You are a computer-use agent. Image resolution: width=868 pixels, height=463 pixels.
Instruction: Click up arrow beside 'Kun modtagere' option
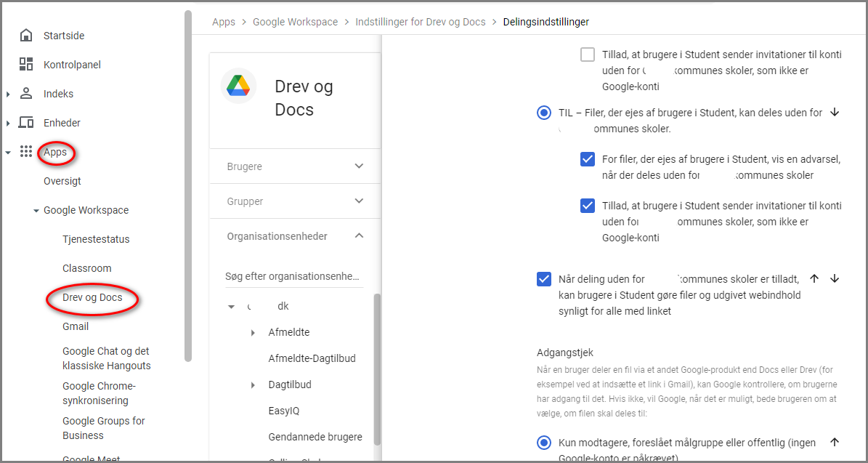pyautogui.click(x=835, y=441)
